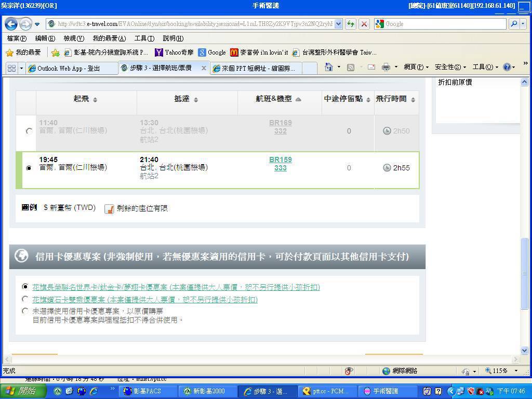
Task: Sort flights by 飛行時間 column header
Action: pos(396,99)
